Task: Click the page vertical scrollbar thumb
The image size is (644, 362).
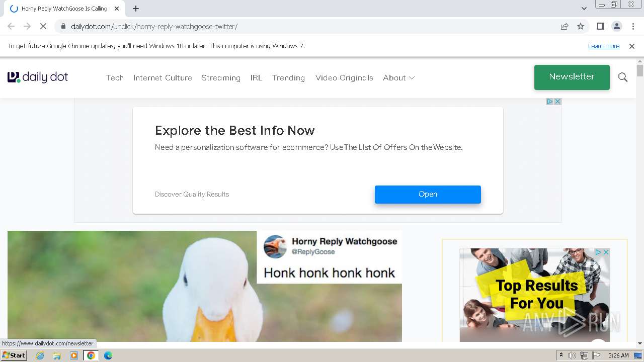Action: pyautogui.click(x=639, y=70)
